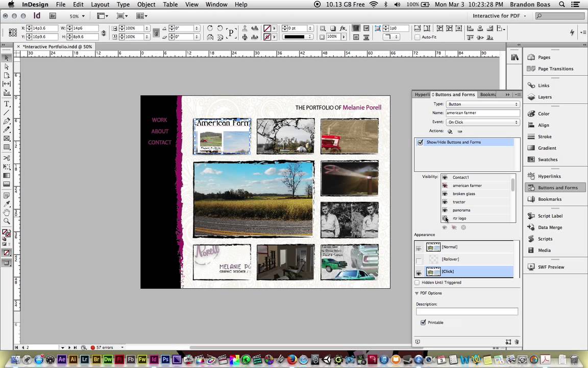Select the Hand tool
This screenshot has width=588, height=368.
(x=6, y=213)
